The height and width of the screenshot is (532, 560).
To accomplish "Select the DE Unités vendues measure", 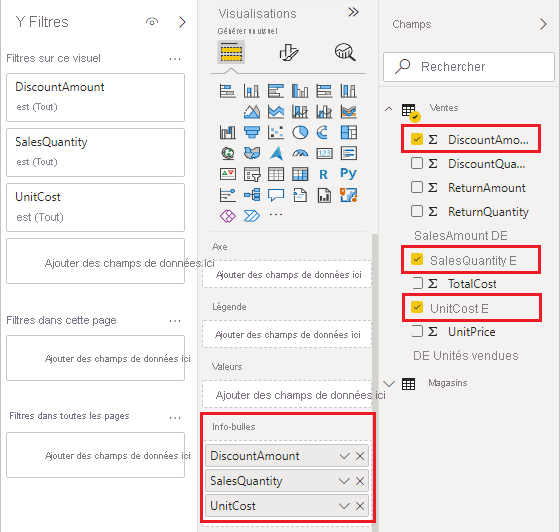I will click(x=465, y=356).
